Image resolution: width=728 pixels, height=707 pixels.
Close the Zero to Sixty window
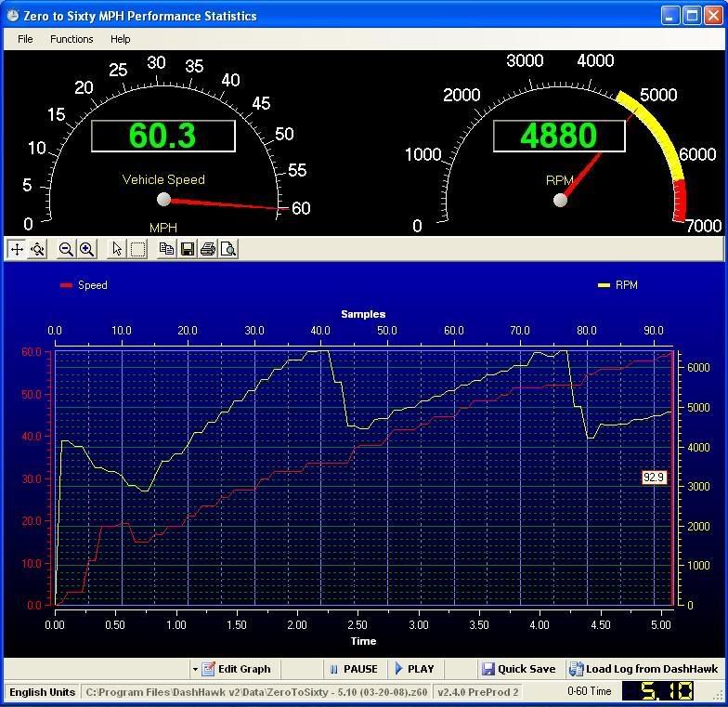coord(713,16)
